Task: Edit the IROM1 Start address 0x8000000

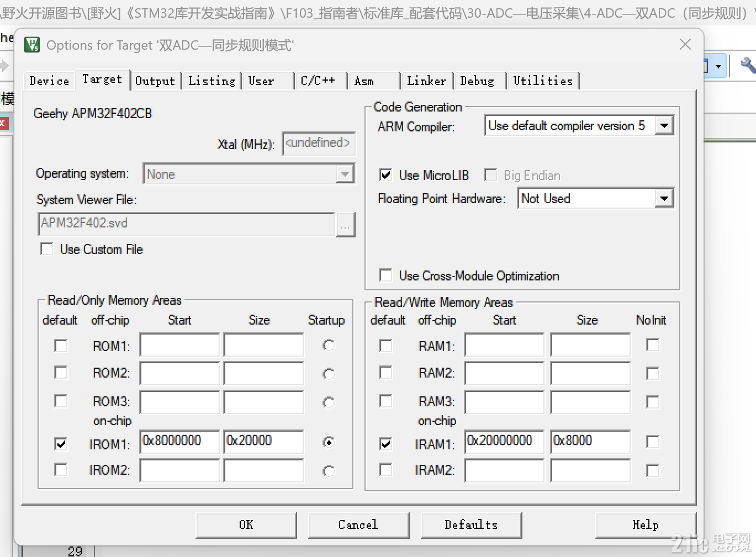Action: (x=179, y=442)
